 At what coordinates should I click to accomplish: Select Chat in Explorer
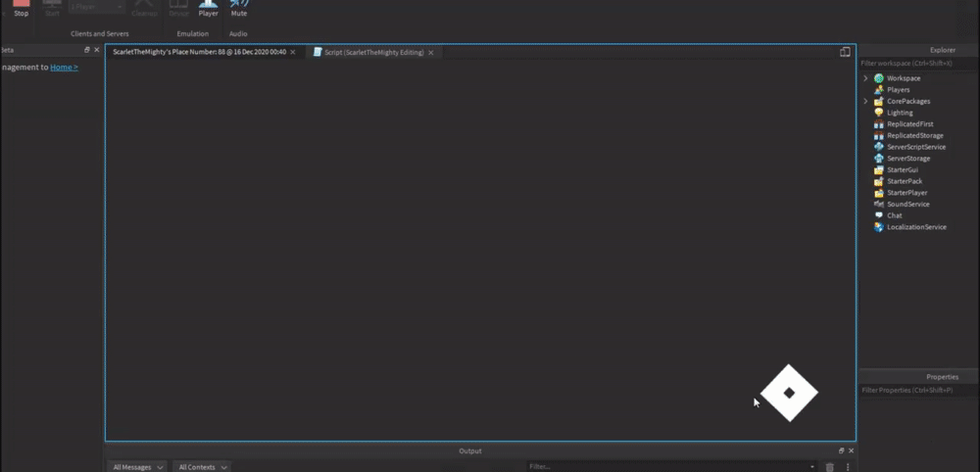tap(895, 215)
